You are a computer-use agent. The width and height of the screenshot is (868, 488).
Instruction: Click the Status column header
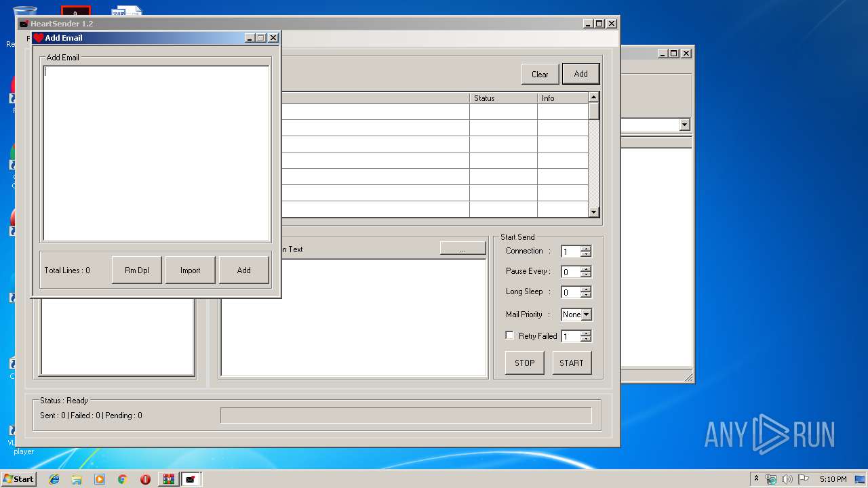[x=503, y=98]
